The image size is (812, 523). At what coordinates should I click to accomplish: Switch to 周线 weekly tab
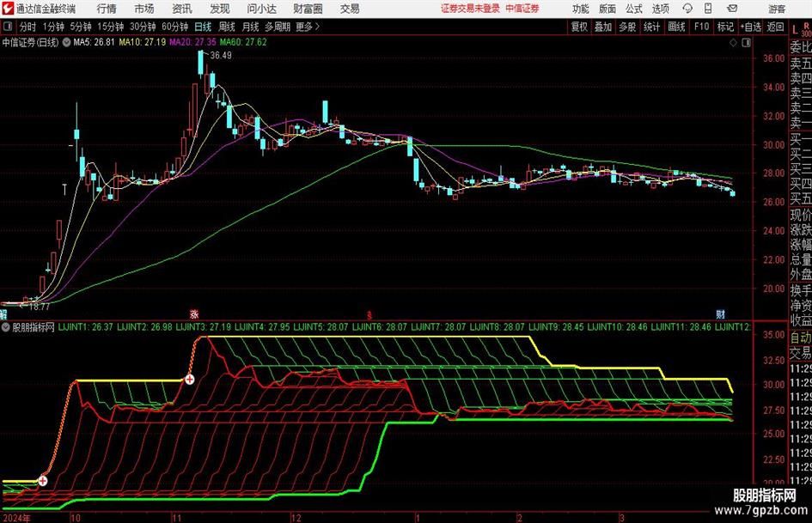(226, 27)
